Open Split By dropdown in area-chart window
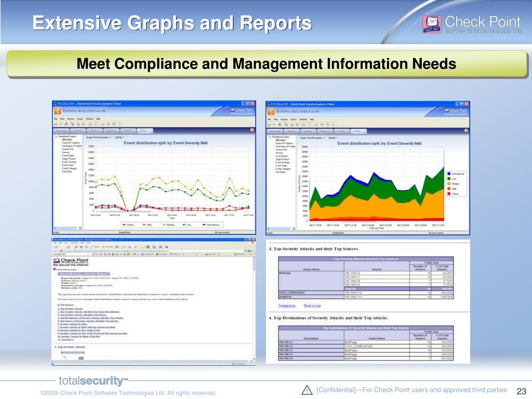 (333, 138)
